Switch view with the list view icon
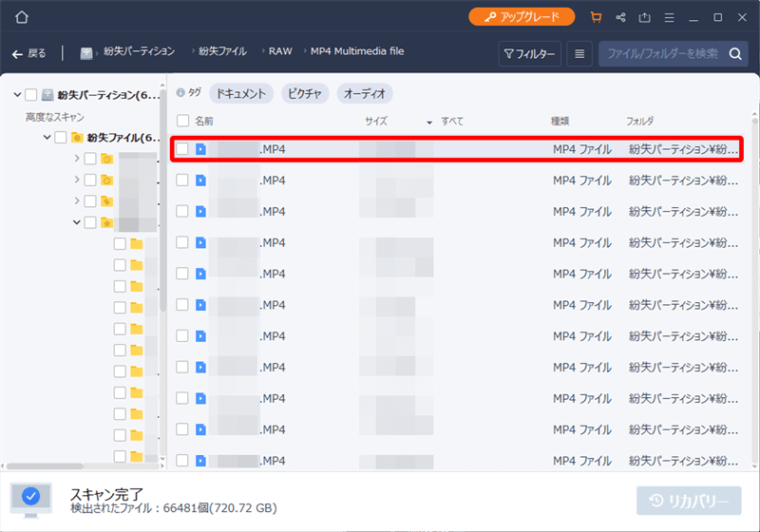Viewport: 760px width, 532px height. click(579, 54)
